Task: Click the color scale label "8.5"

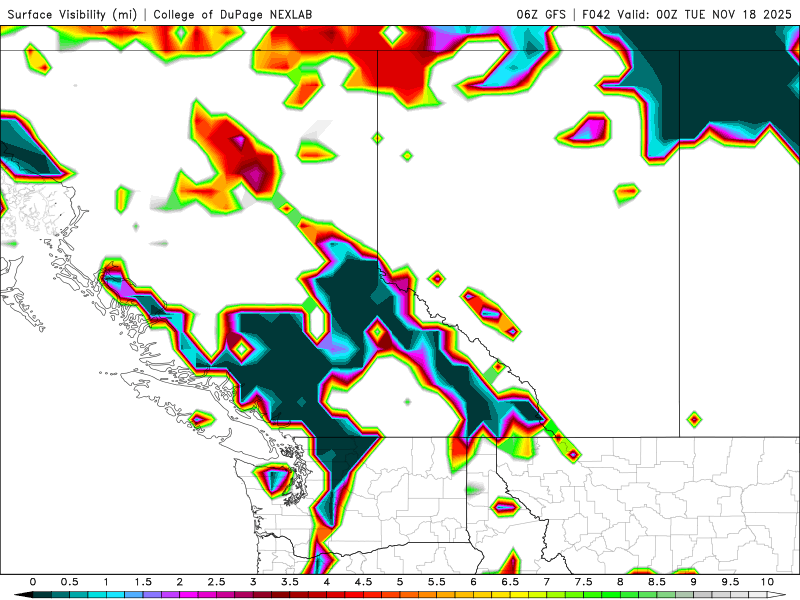Action: pos(657,582)
